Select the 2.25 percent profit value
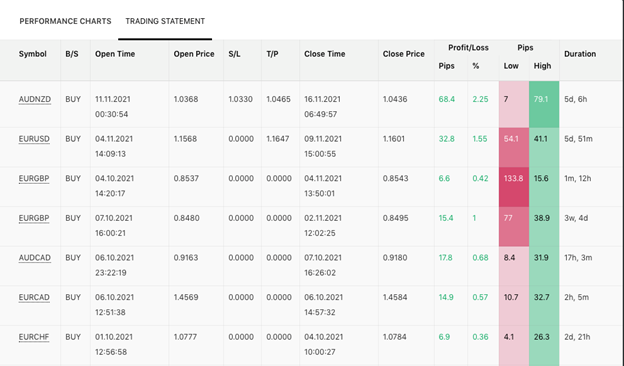The height and width of the screenshot is (366, 624). (480, 99)
